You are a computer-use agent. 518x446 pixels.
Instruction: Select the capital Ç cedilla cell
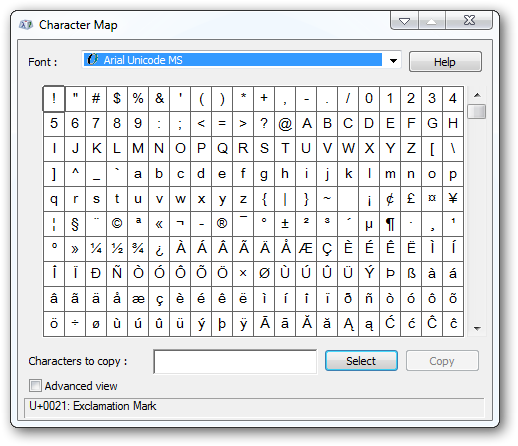point(327,249)
